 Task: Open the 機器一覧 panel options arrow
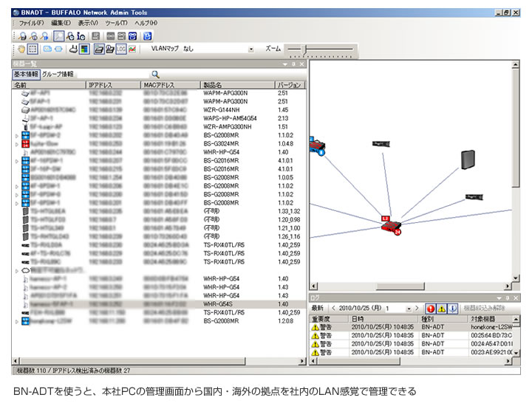click(285, 64)
